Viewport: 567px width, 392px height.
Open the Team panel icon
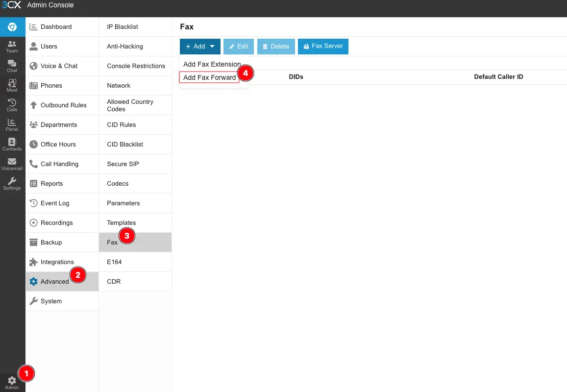click(x=12, y=47)
